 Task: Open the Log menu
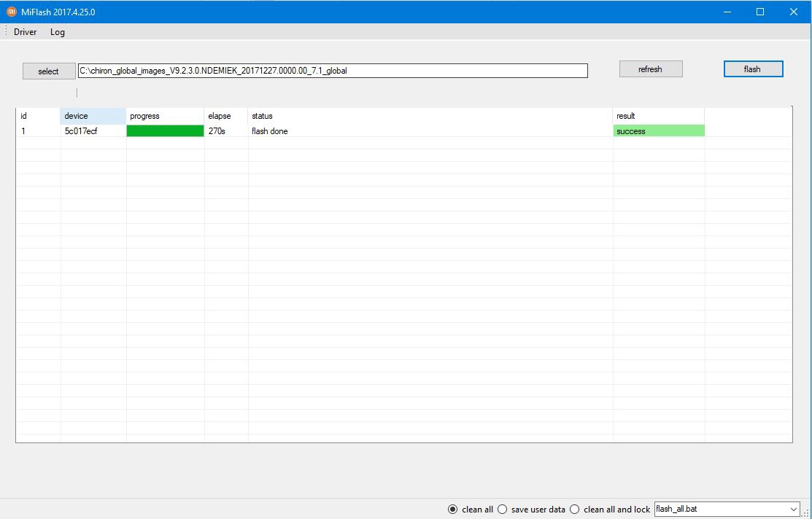(x=58, y=32)
